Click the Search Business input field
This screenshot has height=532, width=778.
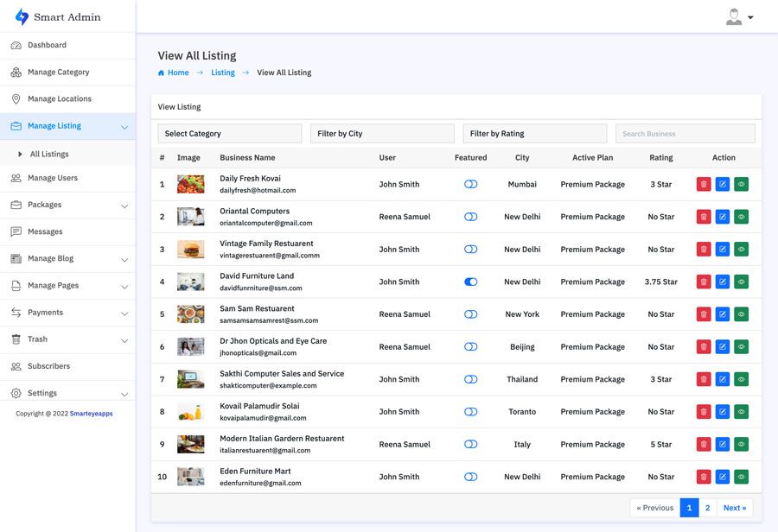point(685,134)
